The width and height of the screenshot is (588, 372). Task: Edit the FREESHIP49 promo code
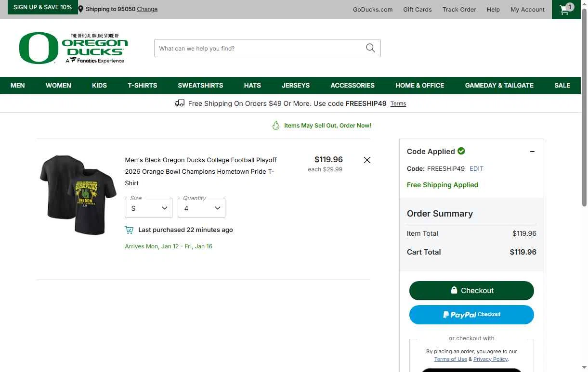(476, 169)
